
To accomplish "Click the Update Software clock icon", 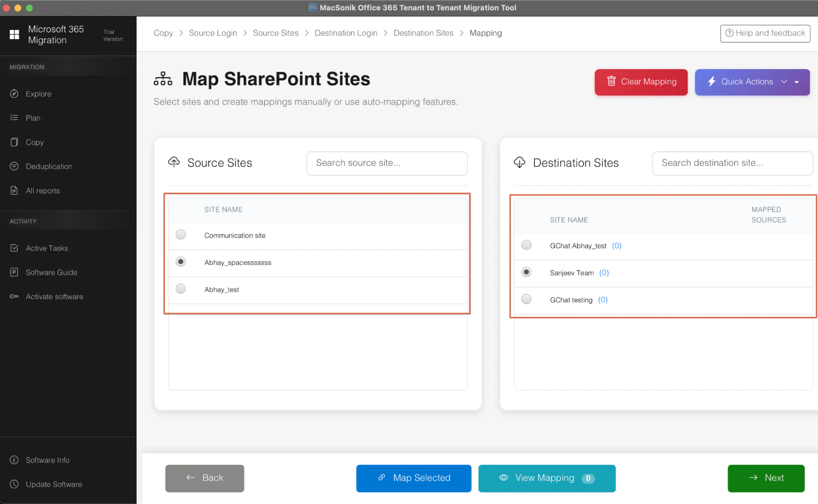I will (14, 484).
